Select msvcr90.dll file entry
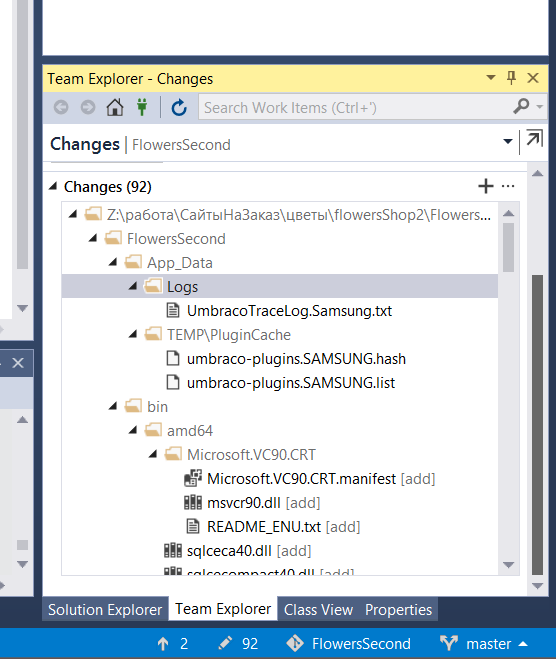The image size is (556, 659). coord(244,502)
